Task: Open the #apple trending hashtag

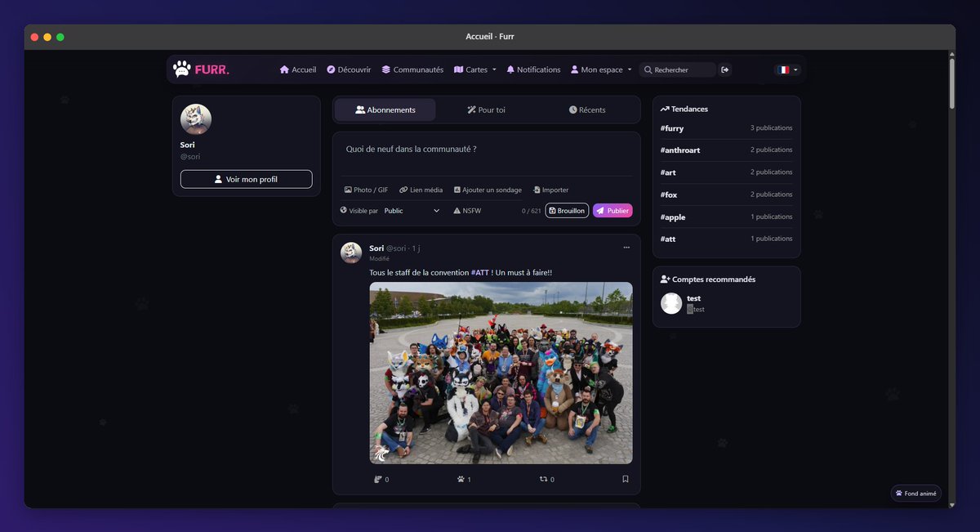Action: tap(673, 217)
